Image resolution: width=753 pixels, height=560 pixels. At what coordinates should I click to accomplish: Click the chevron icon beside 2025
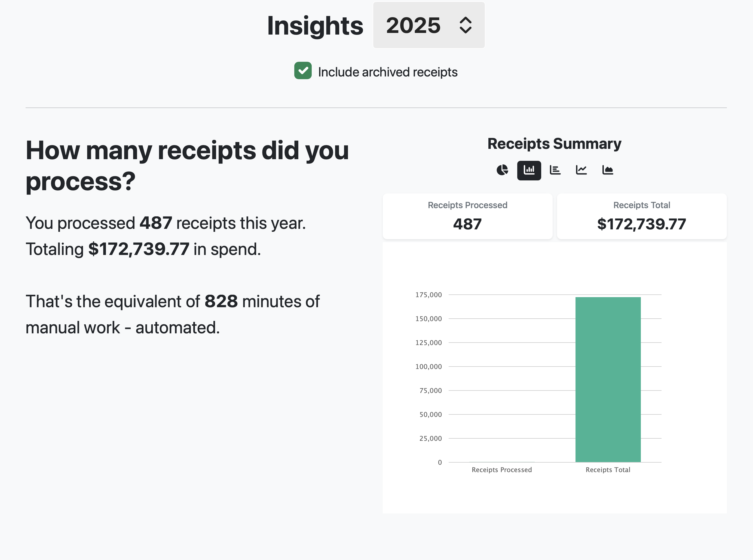tap(465, 25)
